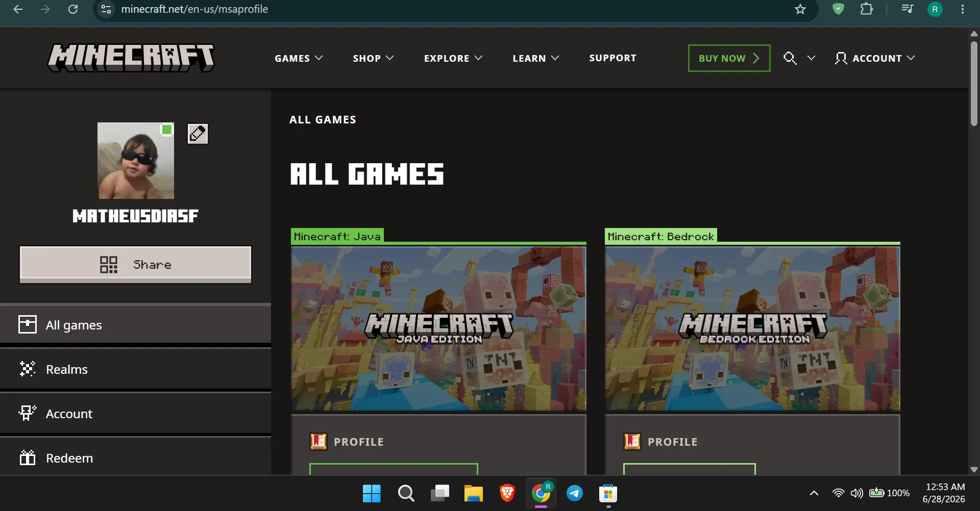Click the Bedrock Edition game artwork
This screenshot has width=980, height=511.
click(752, 328)
